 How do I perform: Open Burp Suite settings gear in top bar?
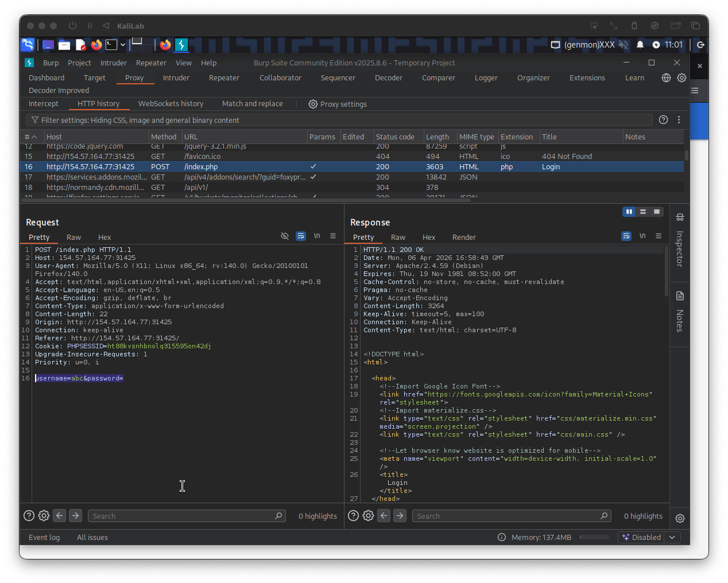[x=681, y=77]
